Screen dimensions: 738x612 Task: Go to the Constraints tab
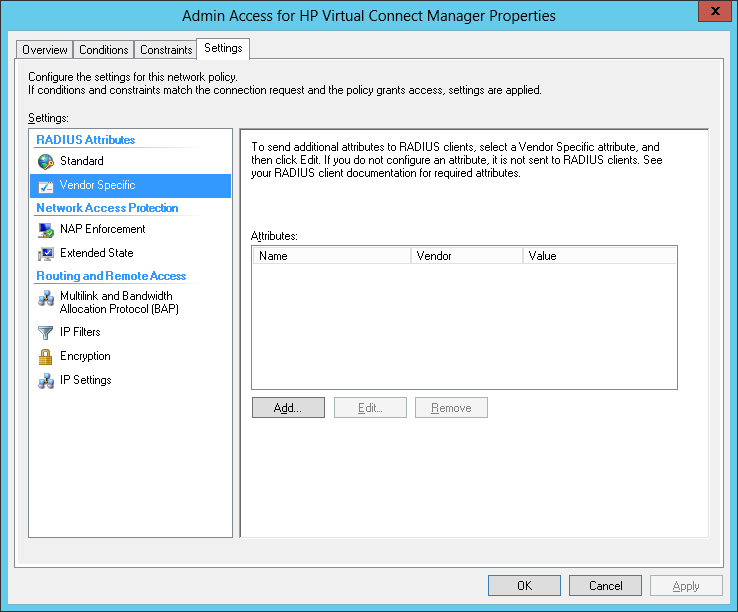click(x=166, y=50)
